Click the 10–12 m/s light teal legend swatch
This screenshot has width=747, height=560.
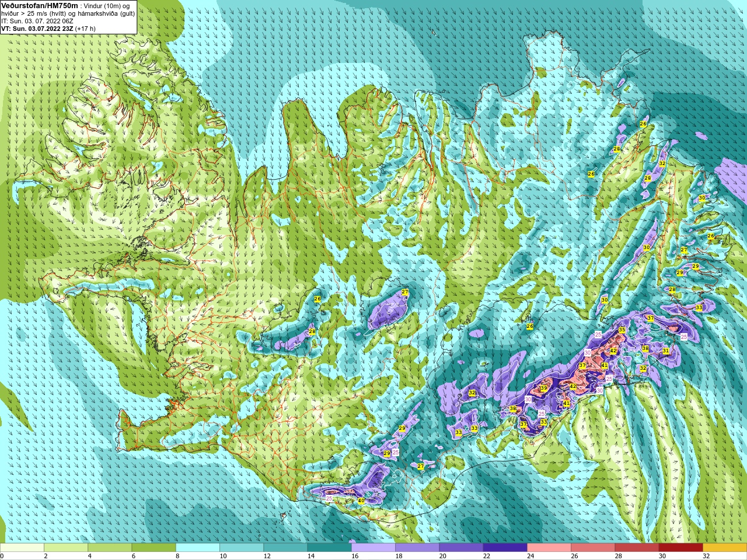point(242,548)
